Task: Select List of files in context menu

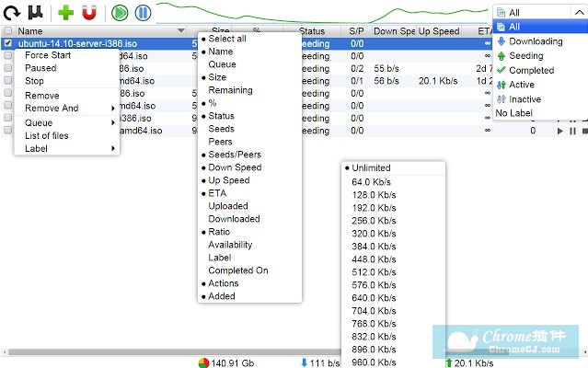Action: [x=47, y=135]
